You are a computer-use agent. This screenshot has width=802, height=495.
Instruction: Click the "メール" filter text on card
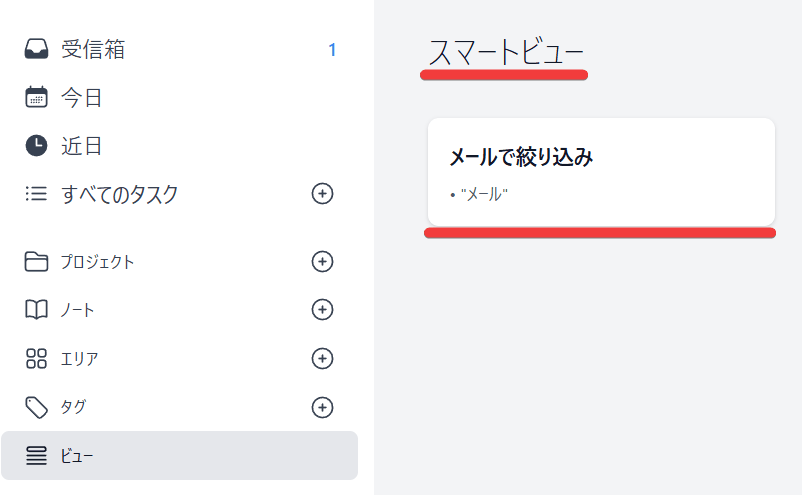[x=484, y=194]
